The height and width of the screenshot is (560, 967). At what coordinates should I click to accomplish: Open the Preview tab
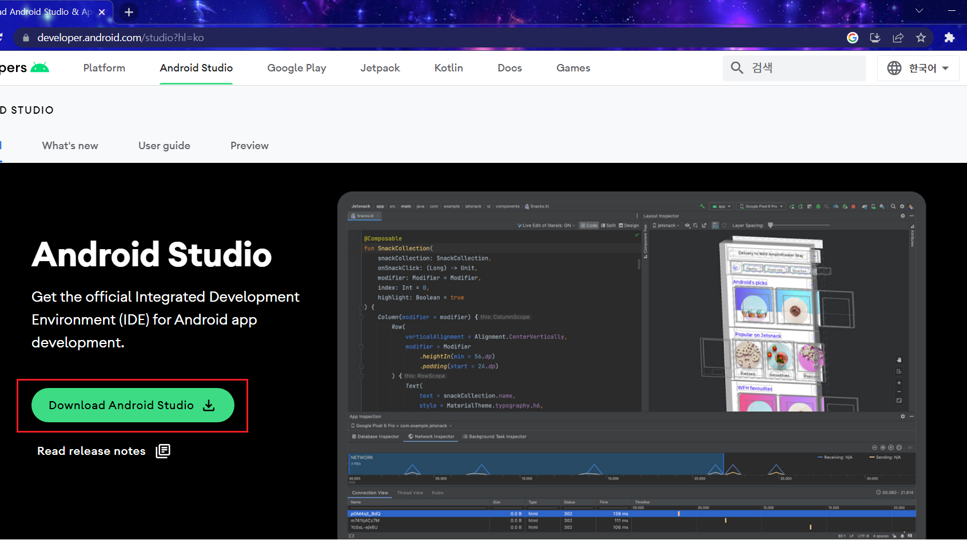249,146
